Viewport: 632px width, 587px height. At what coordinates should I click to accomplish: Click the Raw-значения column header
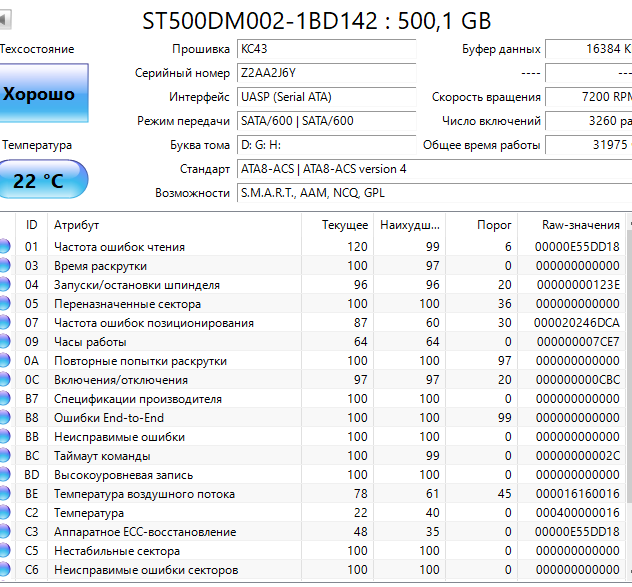pos(580,225)
